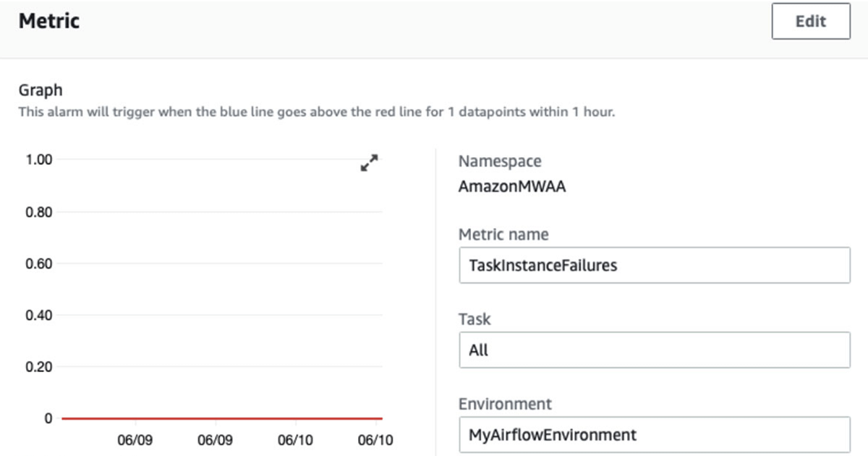
Task: Click the rightmost 06/10 date label
Action: point(375,440)
